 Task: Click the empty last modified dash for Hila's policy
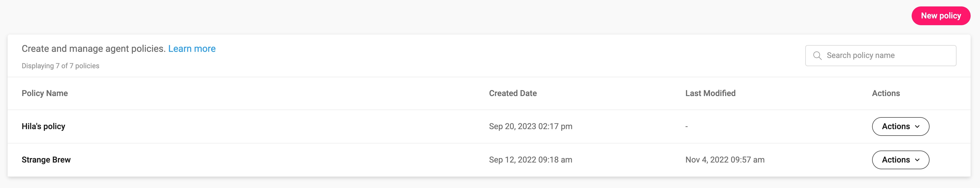(x=686, y=127)
